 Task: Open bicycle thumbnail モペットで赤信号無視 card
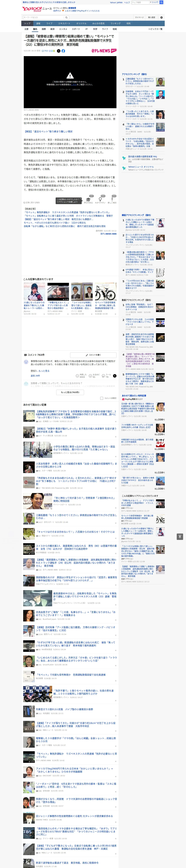(x=106, y=292)
